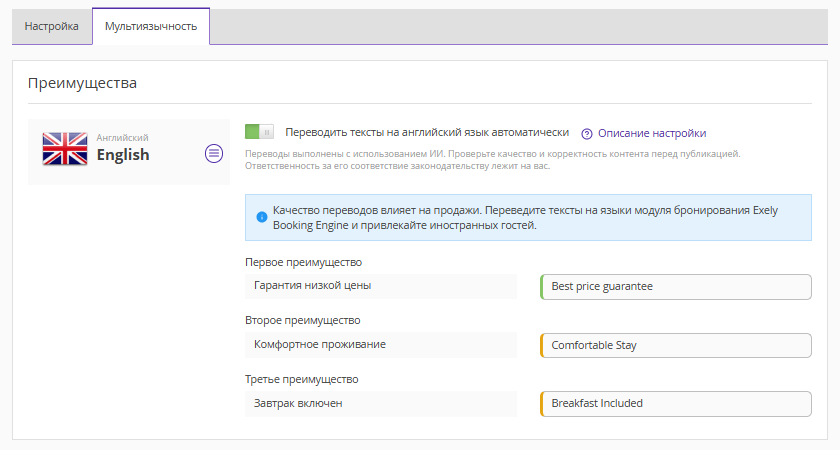
Task: Click the 'Переводить тексты на английский язык автоматически' label
Action: 427,132
